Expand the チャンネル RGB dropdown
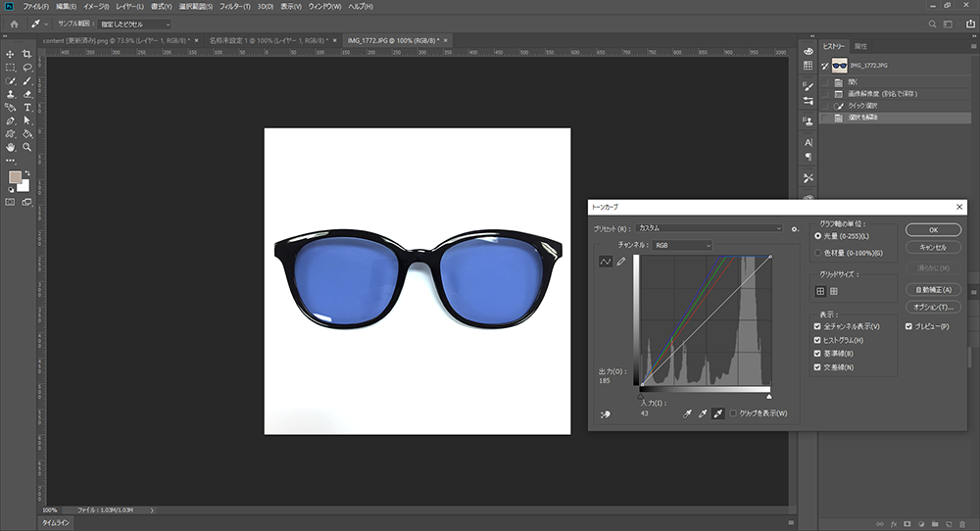 (682, 245)
